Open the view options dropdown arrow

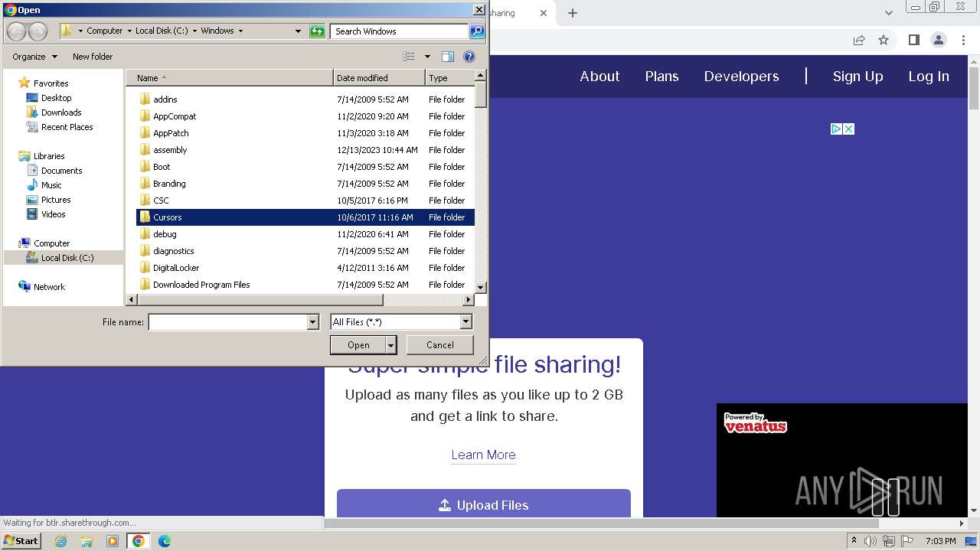427,57
